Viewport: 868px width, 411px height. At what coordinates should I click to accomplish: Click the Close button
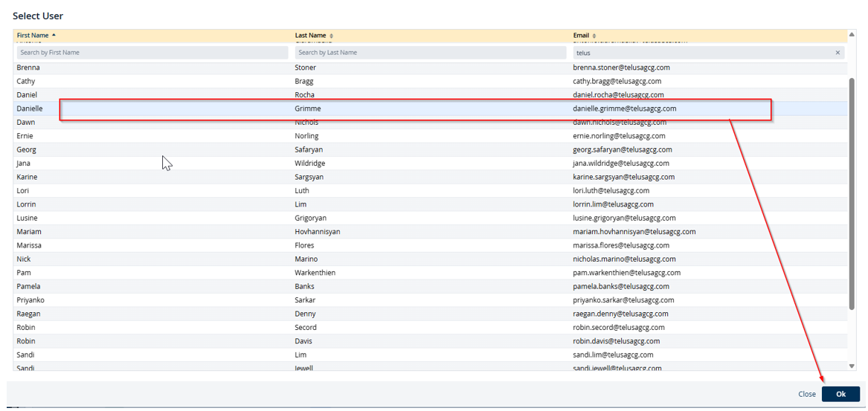[806, 394]
